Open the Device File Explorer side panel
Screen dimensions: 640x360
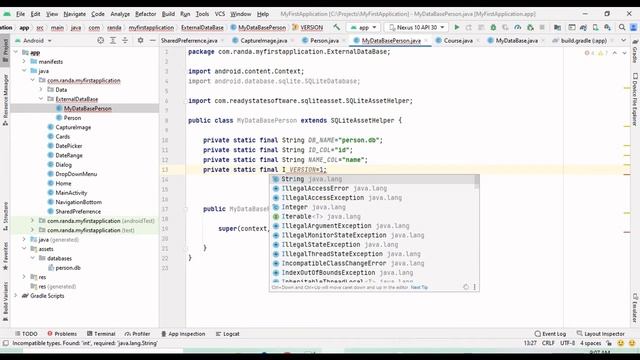(635, 99)
